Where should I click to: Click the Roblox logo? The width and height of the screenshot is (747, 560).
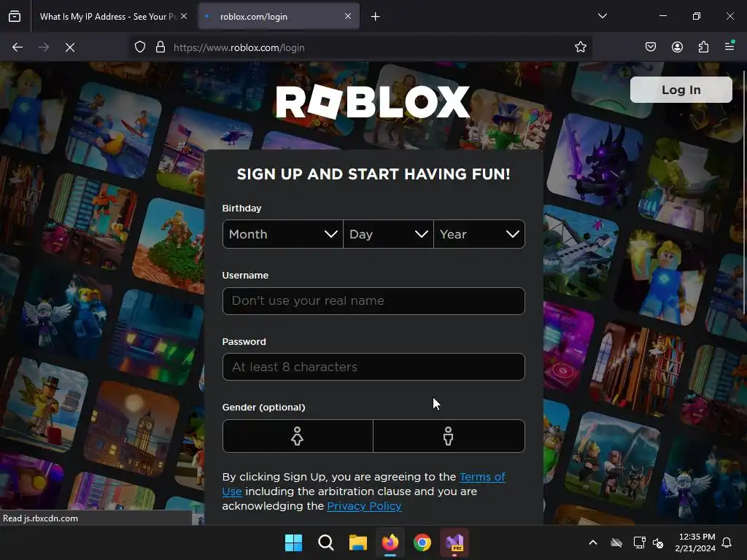(x=373, y=101)
